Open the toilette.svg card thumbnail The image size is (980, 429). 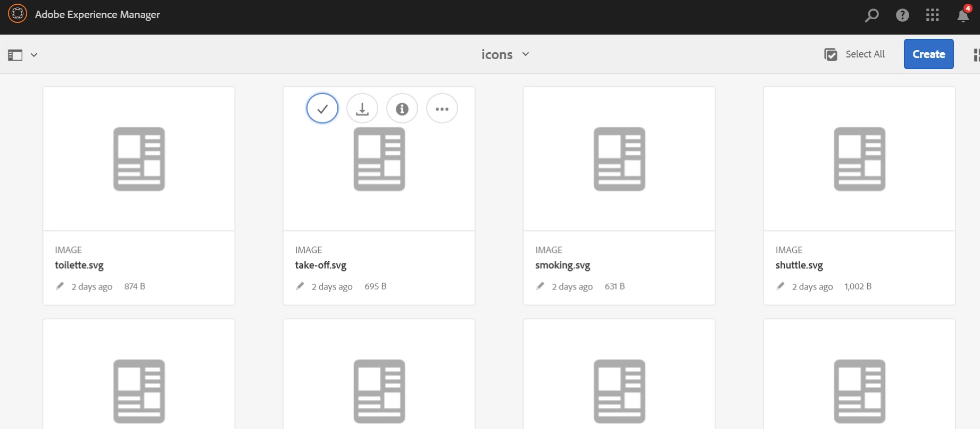pyautogui.click(x=139, y=159)
